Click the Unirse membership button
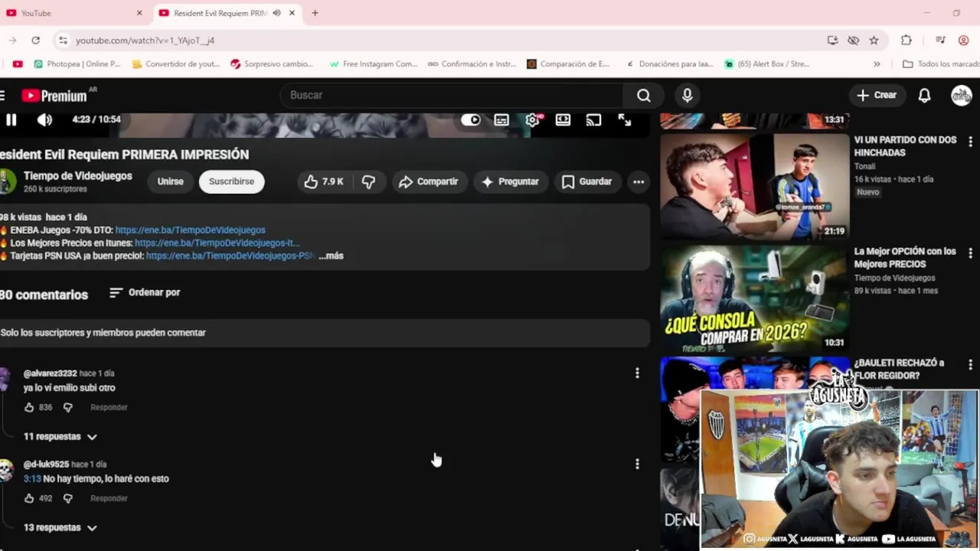 tap(170, 181)
